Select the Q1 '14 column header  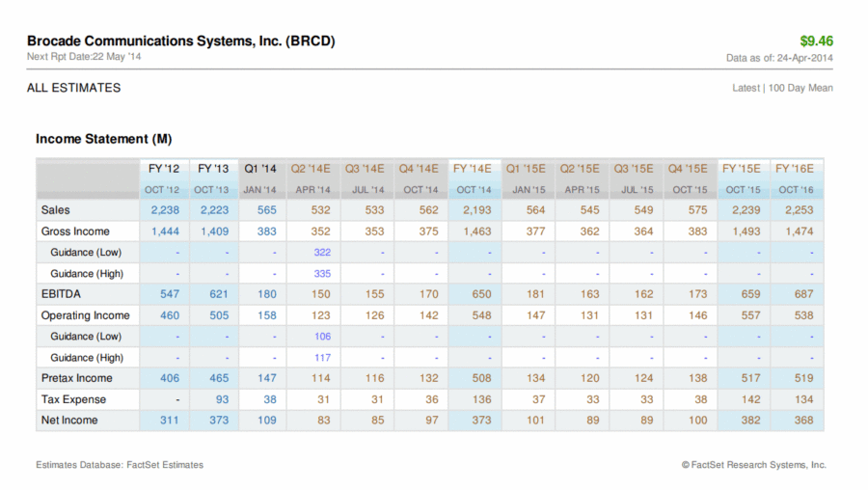click(x=260, y=168)
